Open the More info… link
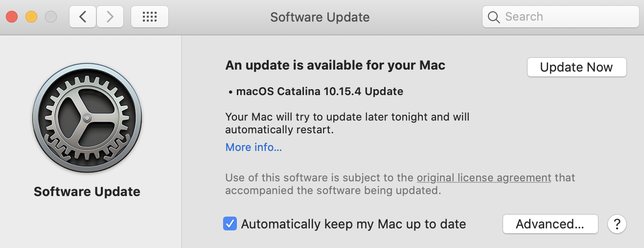The width and height of the screenshot is (644, 248). (253, 147)
